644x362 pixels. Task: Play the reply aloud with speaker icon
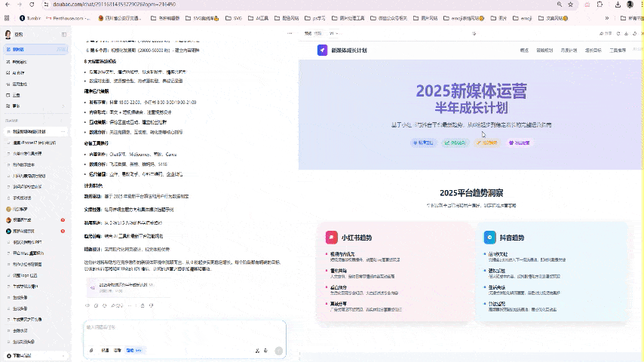tap(87, 305)
